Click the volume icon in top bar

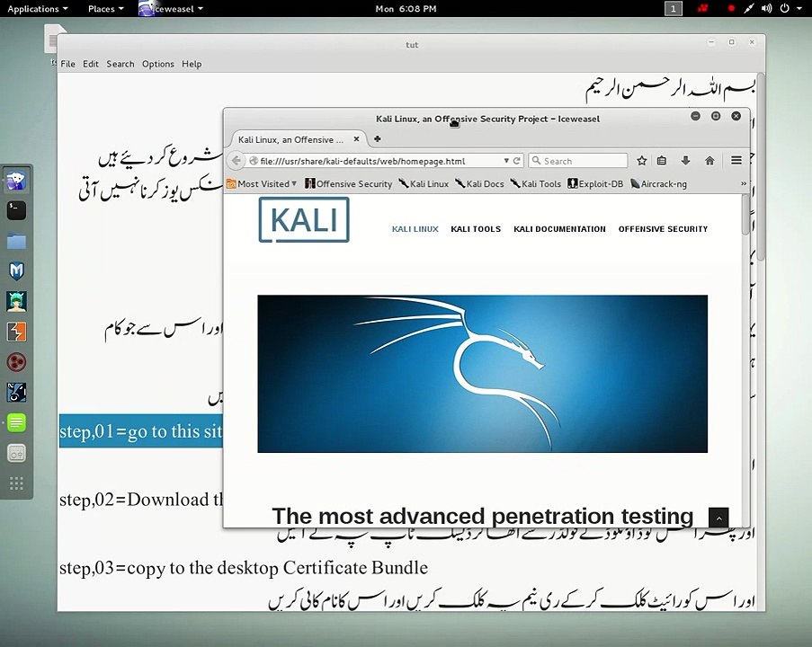tap(766, 8)
